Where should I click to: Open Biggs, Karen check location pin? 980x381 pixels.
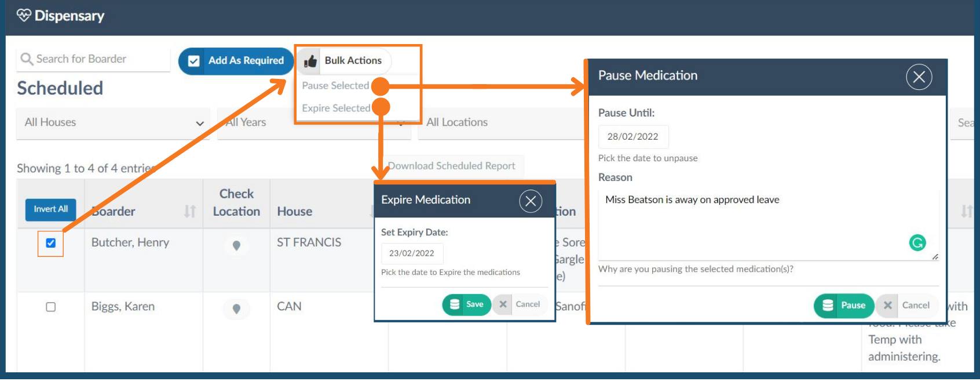tap(236, 309)
